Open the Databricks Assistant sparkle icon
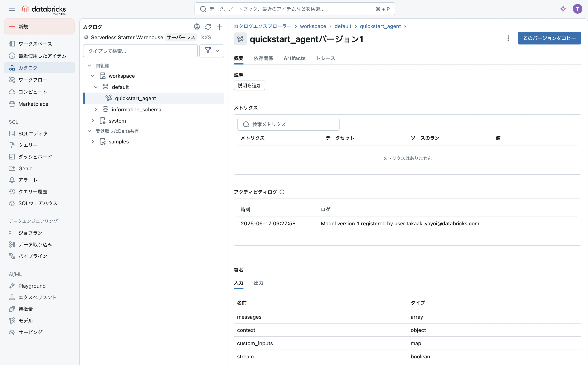The image size is (588, 365). [x=563, y=9]
